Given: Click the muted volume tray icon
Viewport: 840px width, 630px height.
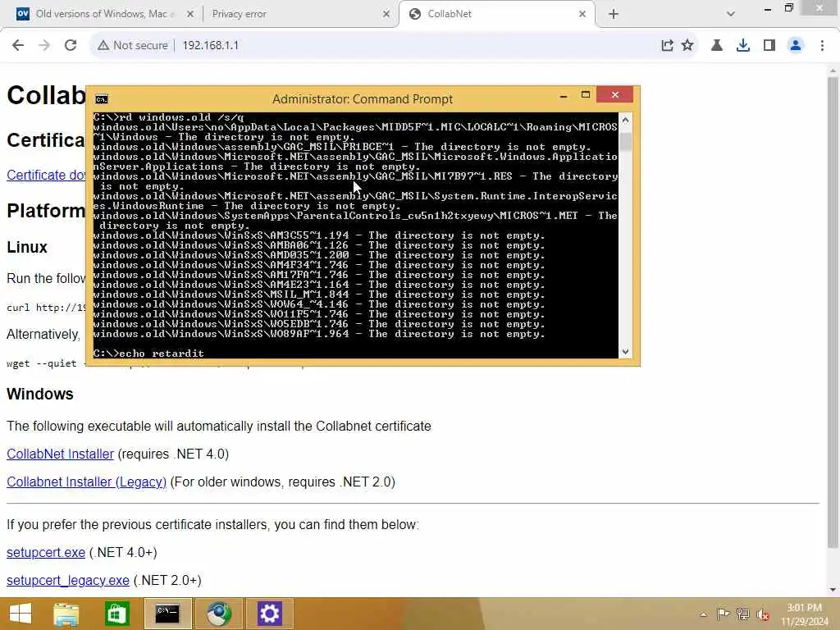Looking at the screenshot, I should pos(763,614).
